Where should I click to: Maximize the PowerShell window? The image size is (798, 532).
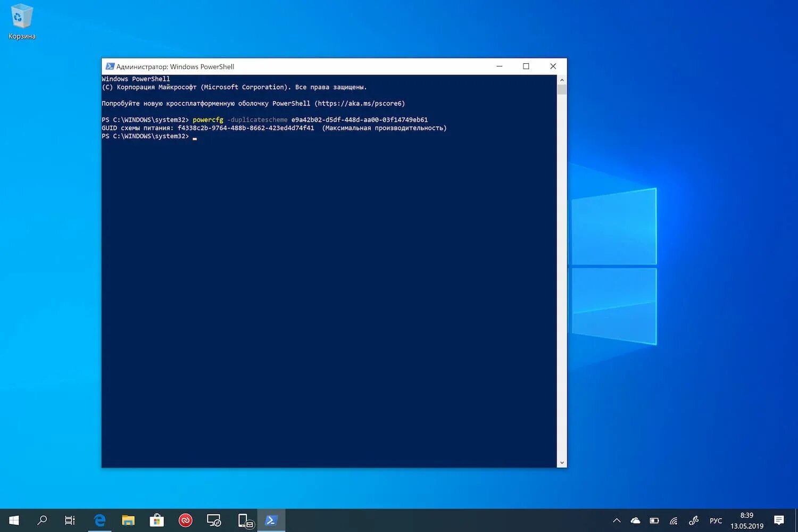(526, 66)
